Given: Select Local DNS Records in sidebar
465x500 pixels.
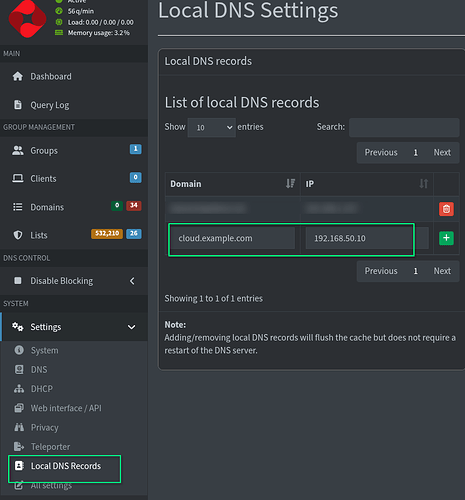Looking at the screenshot, I should pyautogui.click(x=74, y=466).
